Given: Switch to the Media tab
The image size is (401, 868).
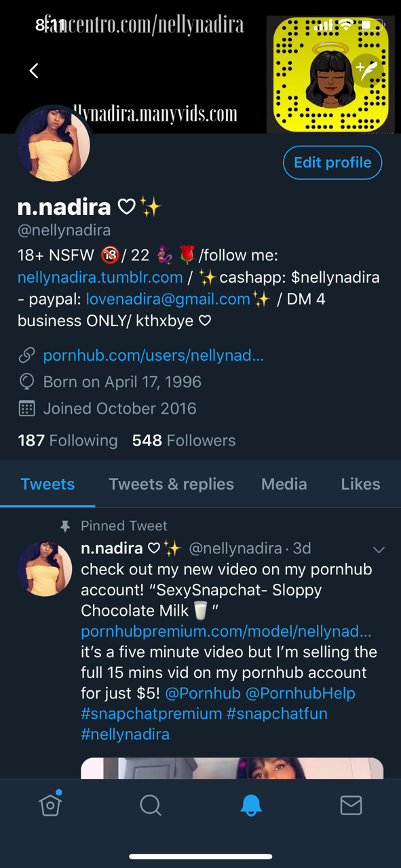Looking at the screenshot, I should coord(284,484).
